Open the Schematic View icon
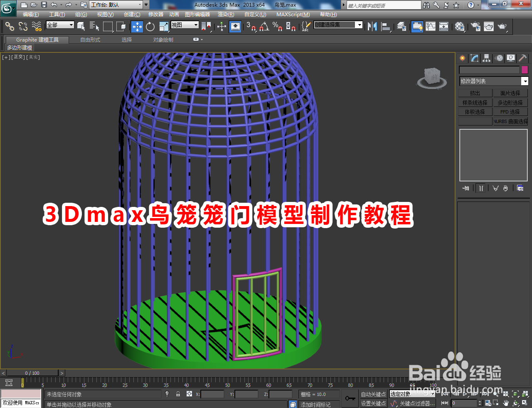Screen dimensions: 532x408 [444, 27]
